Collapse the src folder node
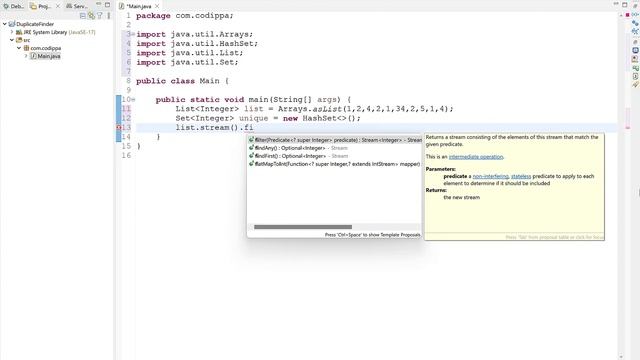640x360 pixels. click(x=12, y=40)
